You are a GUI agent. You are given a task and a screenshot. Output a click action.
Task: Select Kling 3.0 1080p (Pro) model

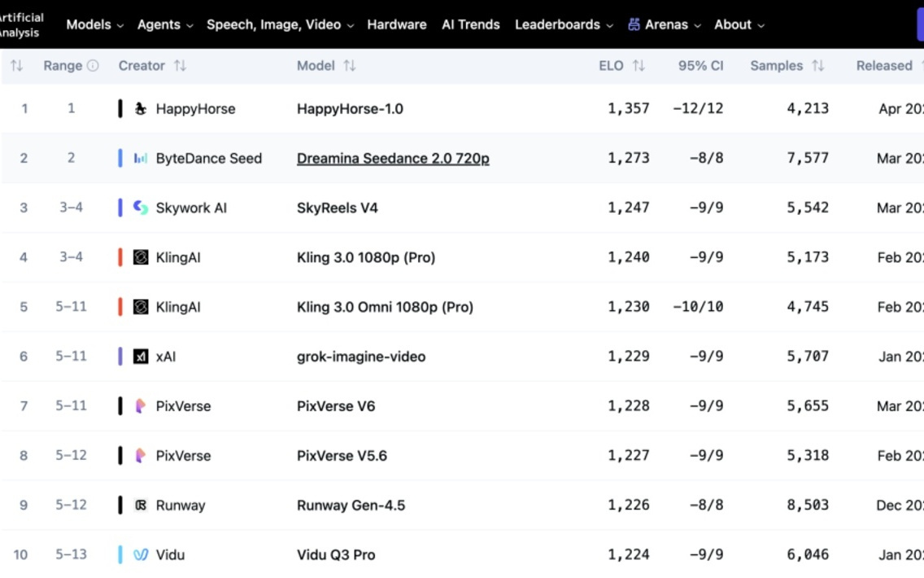pyautogui.click(x=366, y=257)
